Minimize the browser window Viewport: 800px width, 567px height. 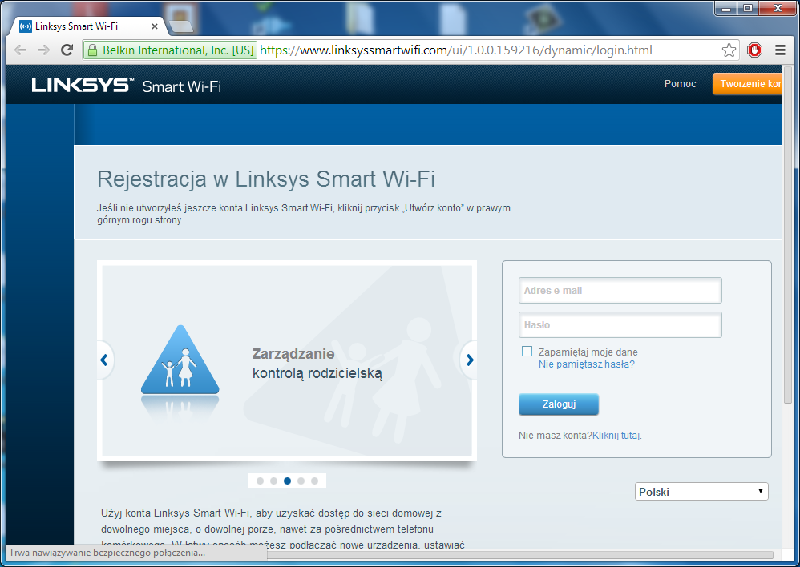(727, 8)
